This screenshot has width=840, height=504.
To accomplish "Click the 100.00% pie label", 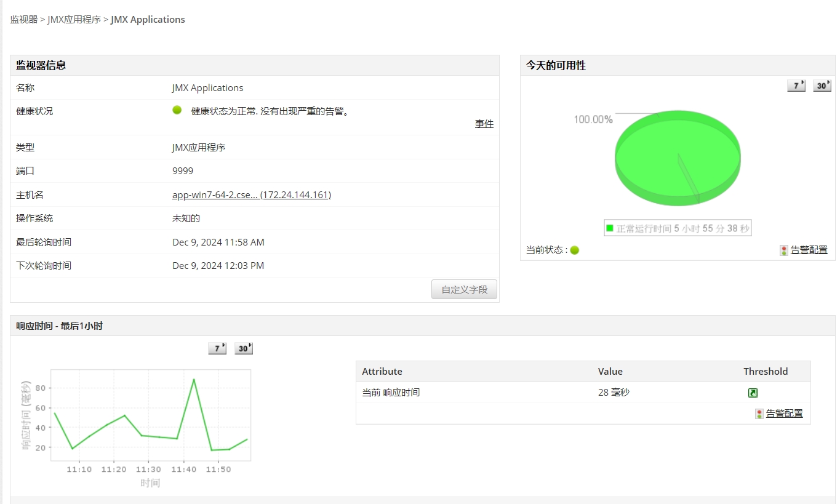I will (593, 119).
